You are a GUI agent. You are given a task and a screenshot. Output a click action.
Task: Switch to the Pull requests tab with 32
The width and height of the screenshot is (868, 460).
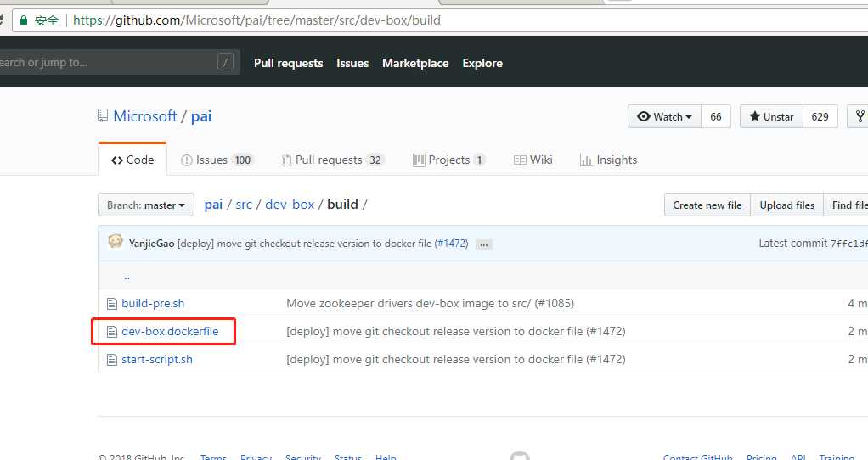point(333,160)
